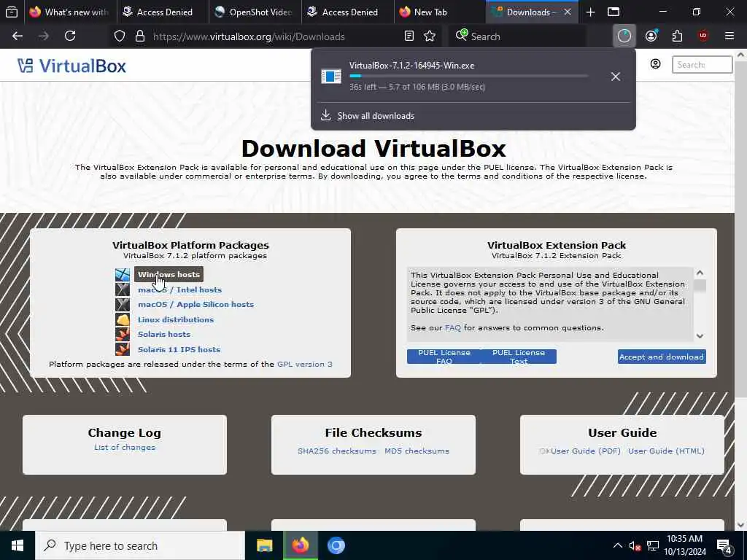Click Show all downloads
747x560 pixels.
tap(376, 116)
